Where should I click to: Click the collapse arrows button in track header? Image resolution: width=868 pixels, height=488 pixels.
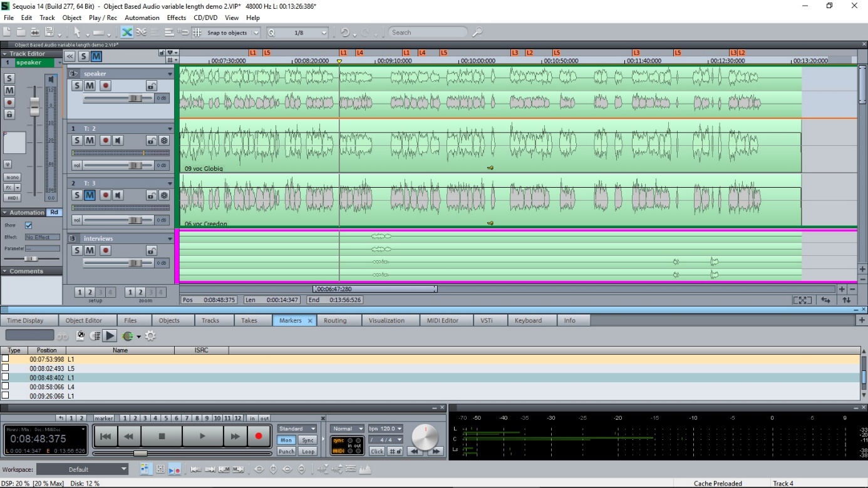pos(70,56)
